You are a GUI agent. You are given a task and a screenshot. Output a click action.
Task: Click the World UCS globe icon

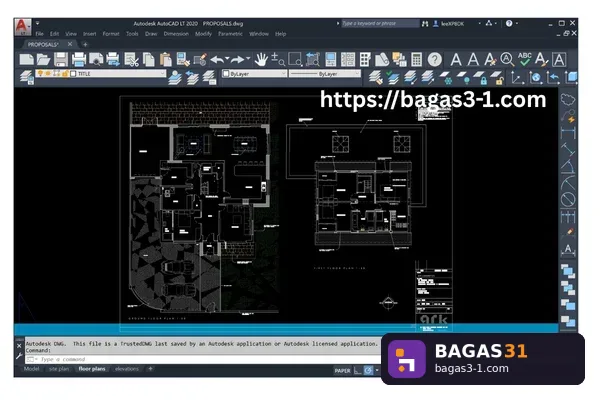tap(535, 78)
